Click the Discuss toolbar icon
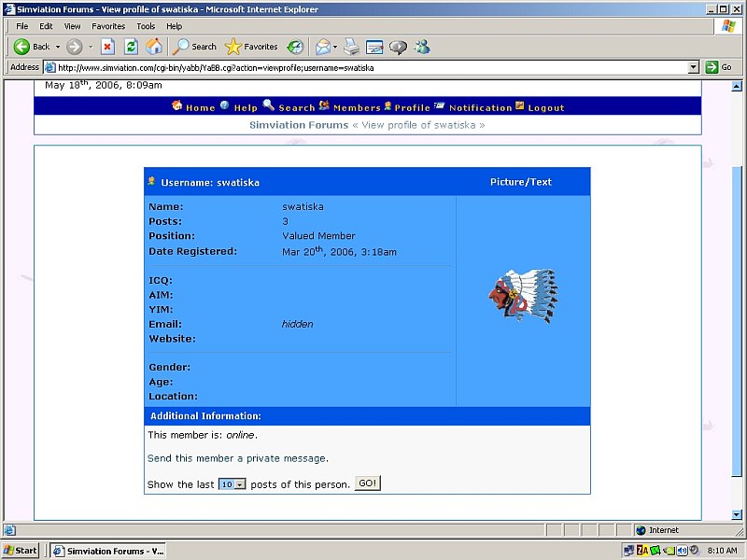 pos(399,47)
